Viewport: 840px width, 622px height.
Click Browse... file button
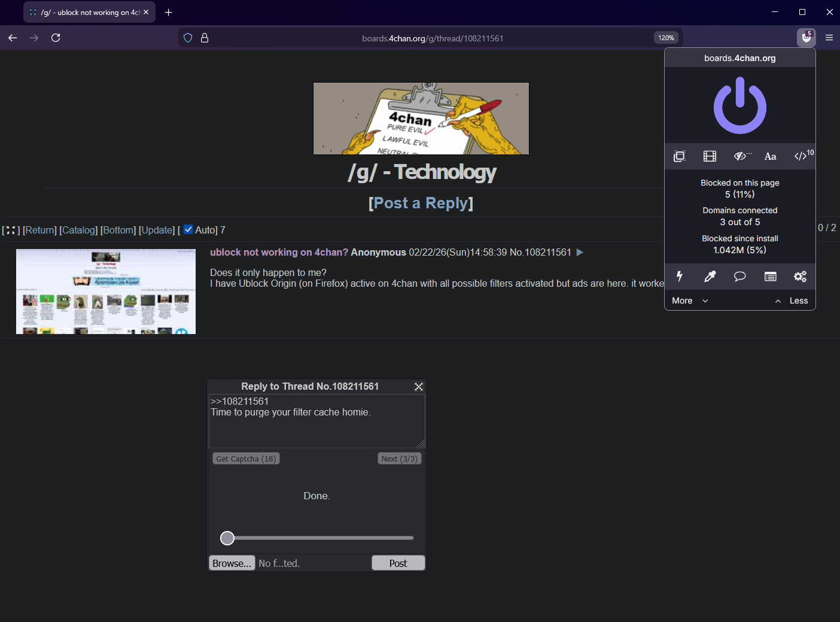[232, 563]
